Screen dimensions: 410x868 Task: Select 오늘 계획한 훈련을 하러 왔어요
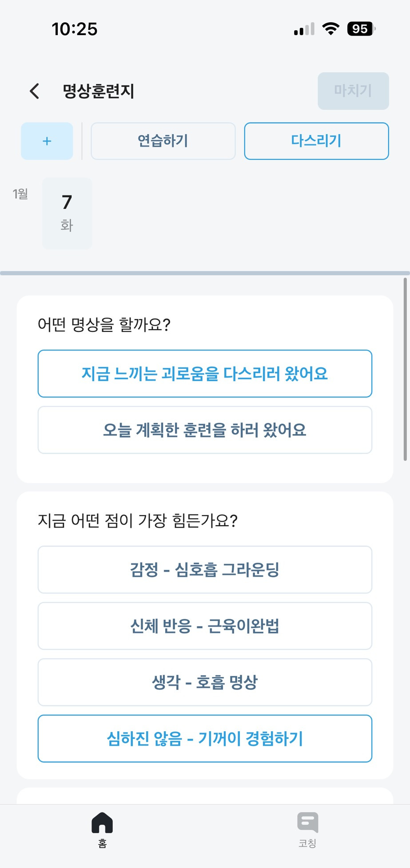tap(205, 430)
